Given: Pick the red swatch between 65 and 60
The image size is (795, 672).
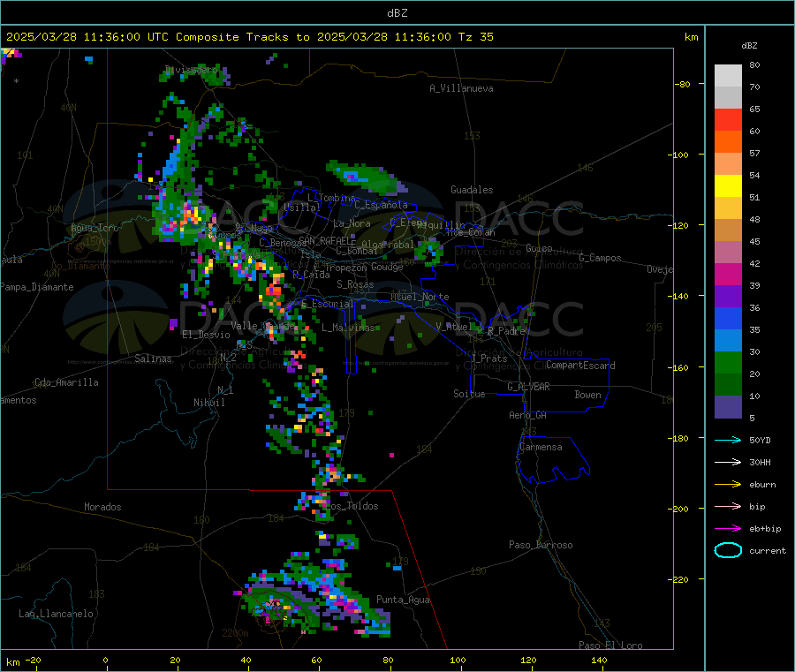Looking at the screenshot, I should pyautogui.click(x=728, y=119).
